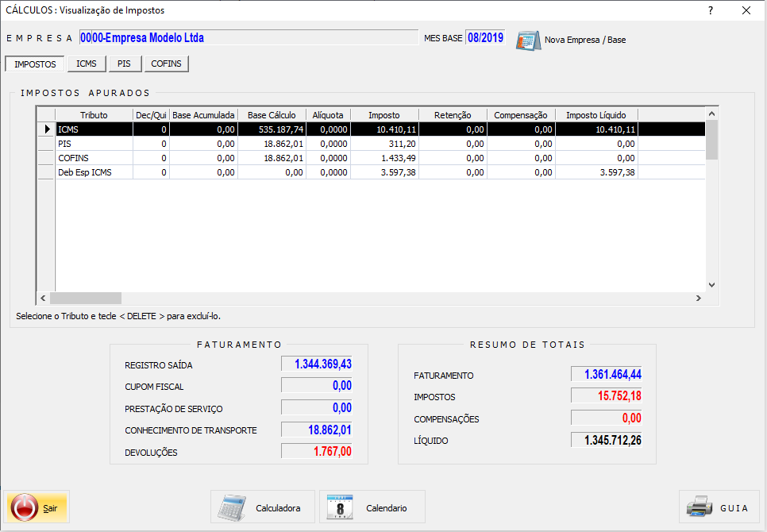This screenshot has width=767, height=532.
Task: Click the Nova Empresa / Base calendar icon
Action: click(528, 40)
